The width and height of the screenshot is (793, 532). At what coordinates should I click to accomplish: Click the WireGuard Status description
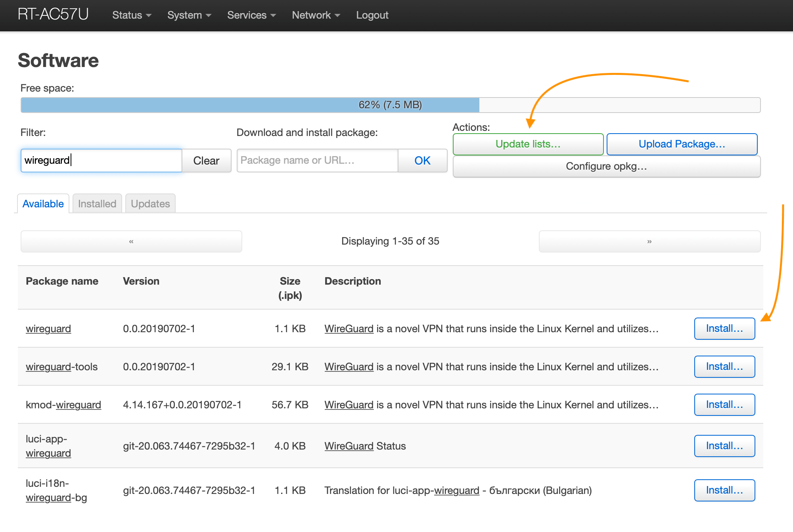point(365,446)
